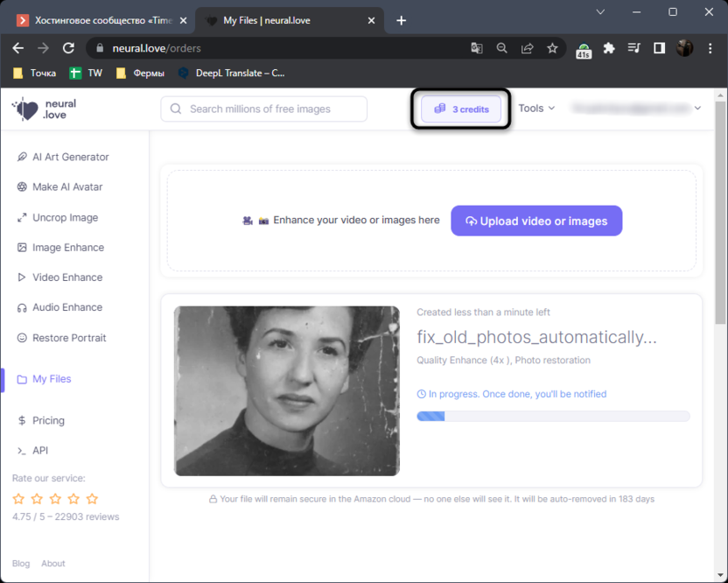Select Audio Enhance tool
This screenshot has height=583, width=728.
click(x=66, y=307)
